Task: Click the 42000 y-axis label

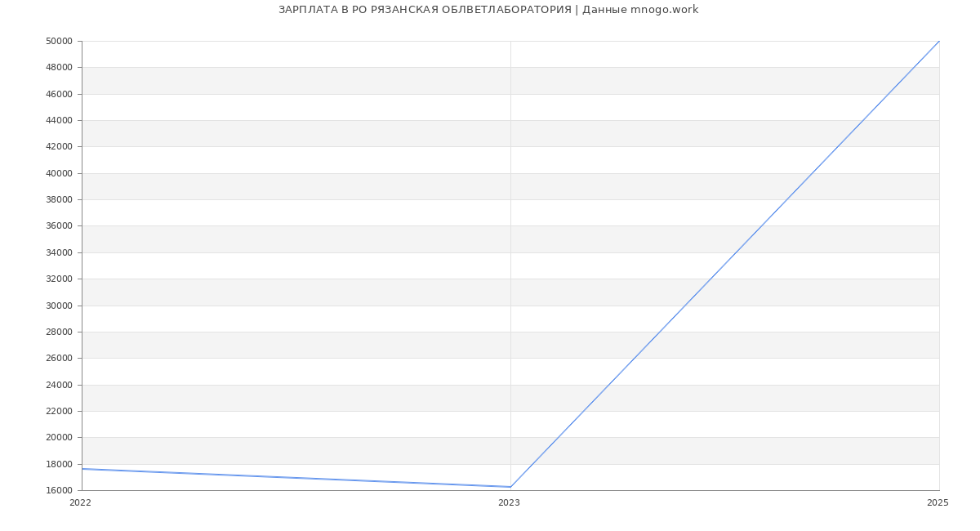Action: pos(60,147)
